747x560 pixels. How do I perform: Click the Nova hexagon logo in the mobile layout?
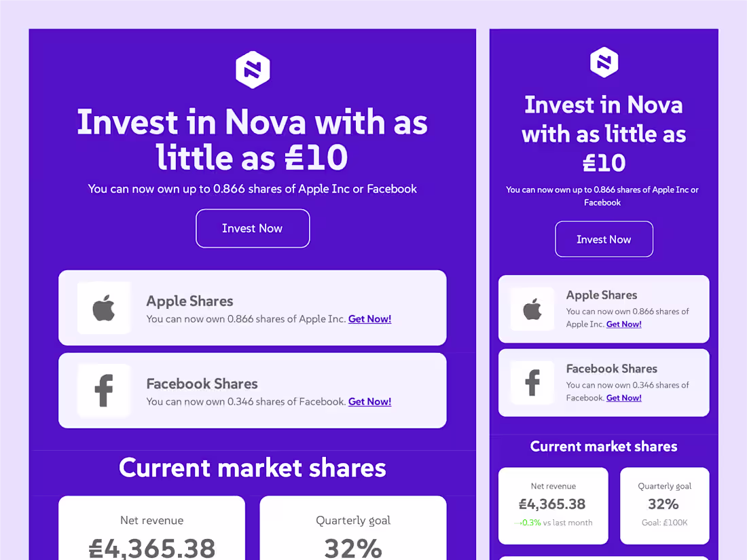[604, 62]
